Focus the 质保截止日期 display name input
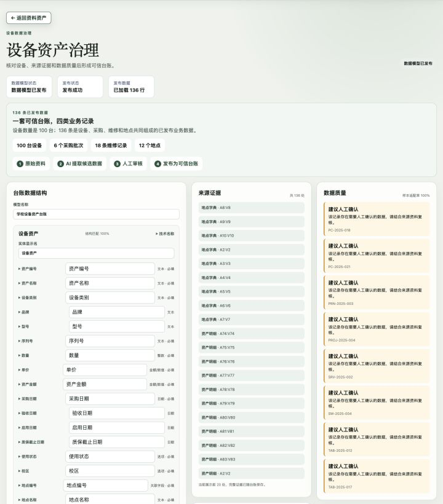443x504 pixels. pyautogui.click(x=117, y=443)
